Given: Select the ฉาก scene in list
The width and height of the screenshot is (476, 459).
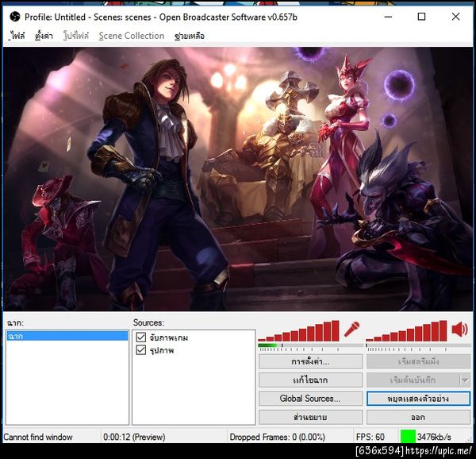Looking at the screenshot, I should 67,336.
